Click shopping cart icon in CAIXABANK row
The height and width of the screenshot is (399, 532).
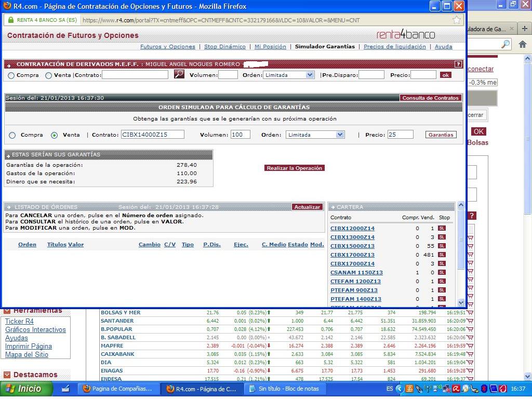pos(470,354)
